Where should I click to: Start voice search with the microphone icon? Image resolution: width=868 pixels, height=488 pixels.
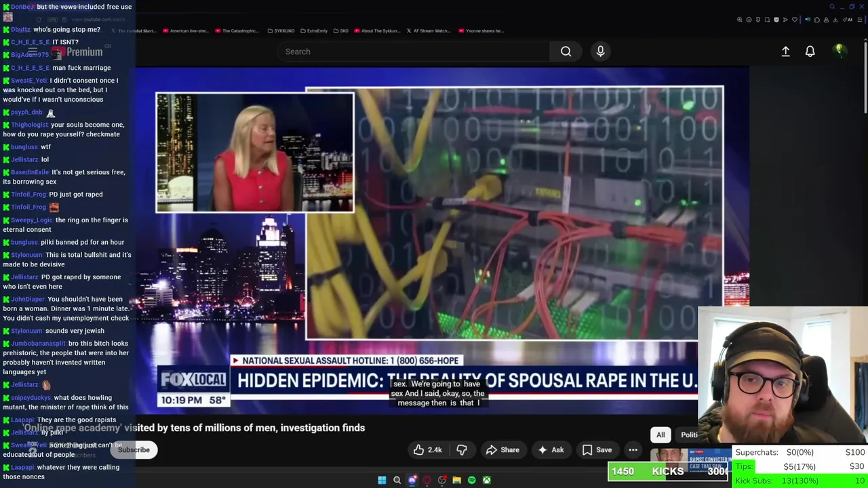[600, 52]
